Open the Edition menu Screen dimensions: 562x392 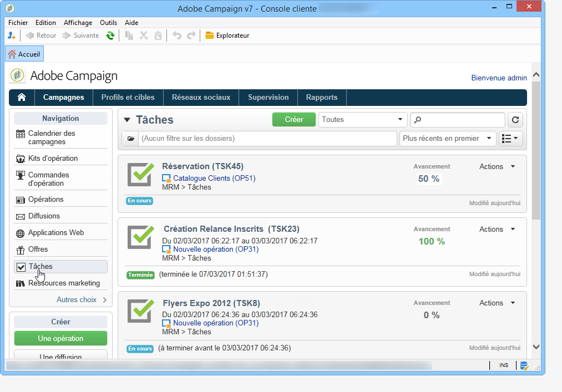tap(45, 23)
